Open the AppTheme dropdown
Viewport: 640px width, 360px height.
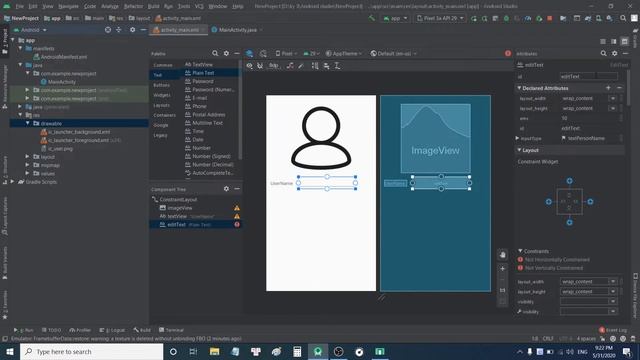coord(344,53)
